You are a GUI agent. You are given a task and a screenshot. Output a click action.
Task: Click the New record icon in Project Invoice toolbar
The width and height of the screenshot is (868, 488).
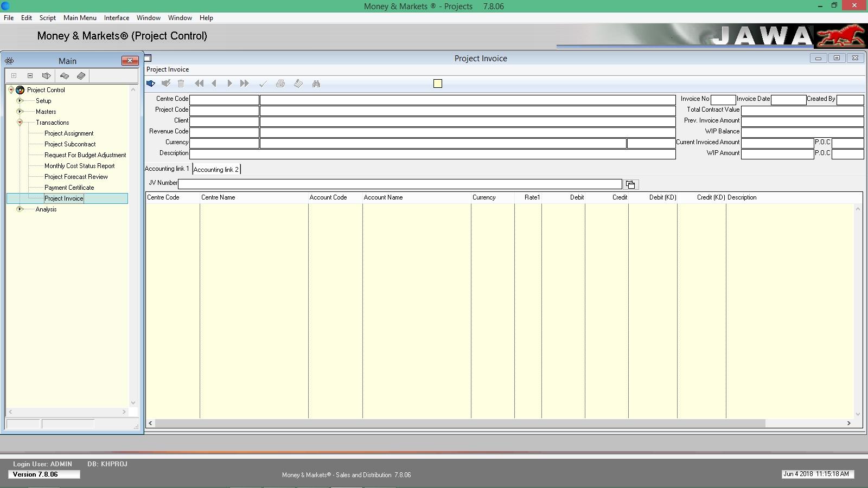coord(151,84)
